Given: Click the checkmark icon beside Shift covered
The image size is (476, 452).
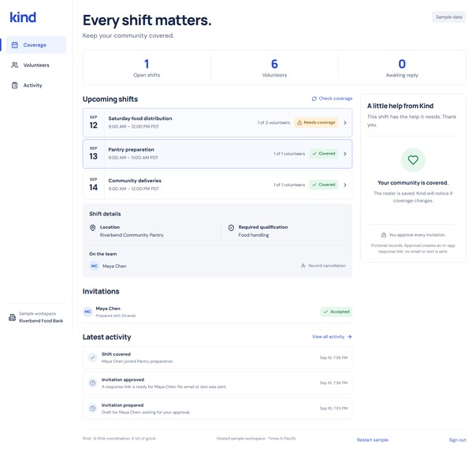Looking at the screenshot, I should click(92, 357).
